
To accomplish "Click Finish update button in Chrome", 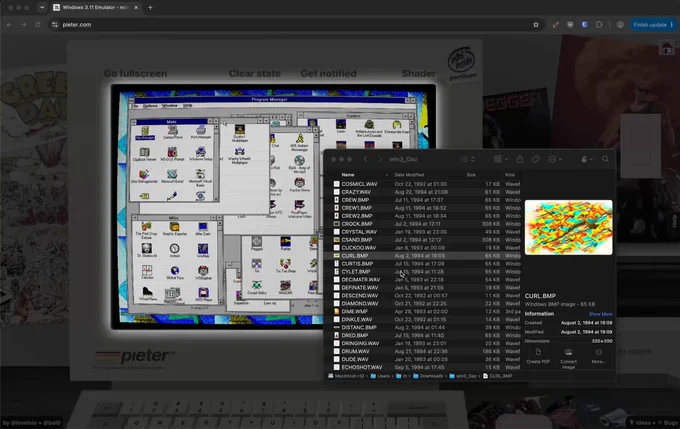I will click(653, 25).
